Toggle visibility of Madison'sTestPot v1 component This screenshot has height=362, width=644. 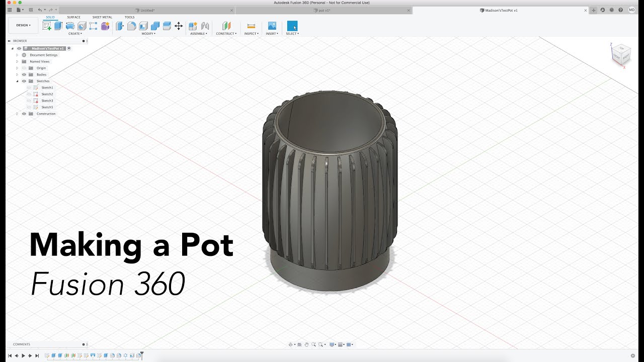[19, 48]
